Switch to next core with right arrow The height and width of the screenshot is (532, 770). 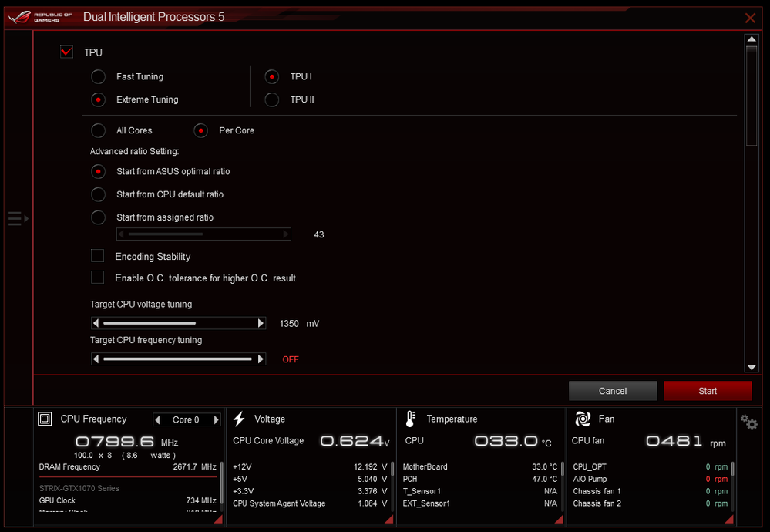[216, 420]
